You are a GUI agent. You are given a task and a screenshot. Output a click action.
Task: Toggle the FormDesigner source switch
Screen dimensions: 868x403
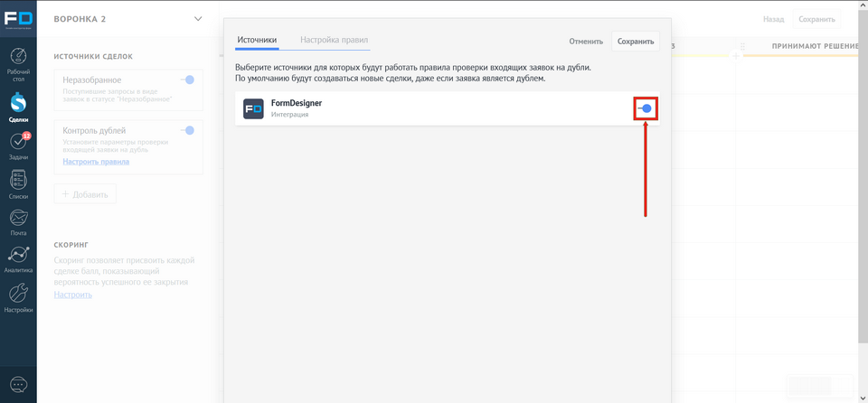(646, 108)
